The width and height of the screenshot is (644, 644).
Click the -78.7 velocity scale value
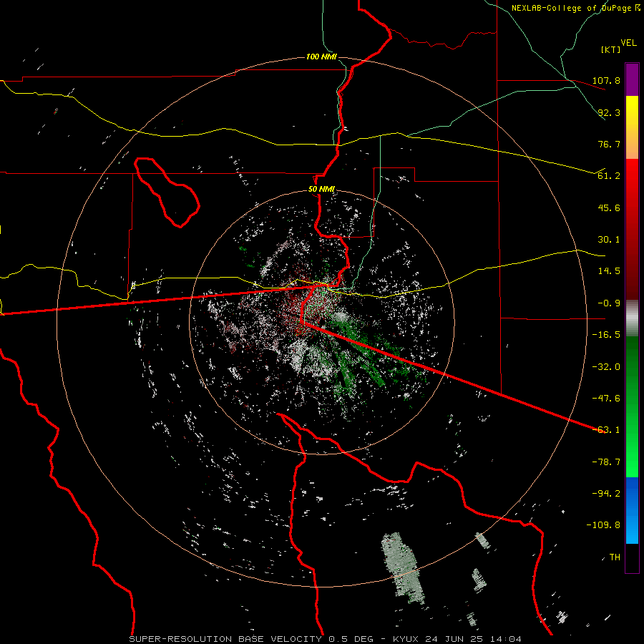[x=606, y=462]
